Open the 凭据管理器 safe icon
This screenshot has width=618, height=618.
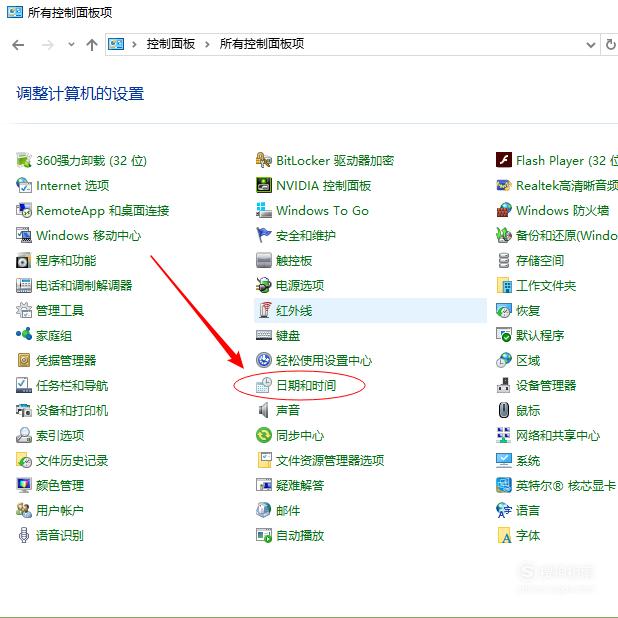(24, 360)
